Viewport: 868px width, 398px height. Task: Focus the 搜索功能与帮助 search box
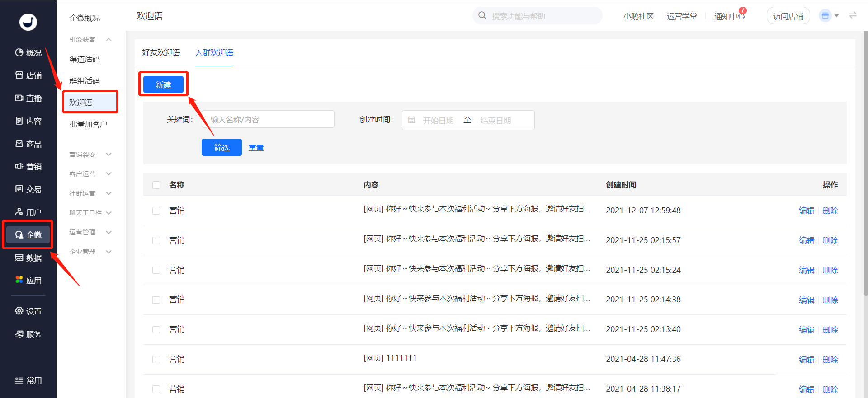[538, 16]
